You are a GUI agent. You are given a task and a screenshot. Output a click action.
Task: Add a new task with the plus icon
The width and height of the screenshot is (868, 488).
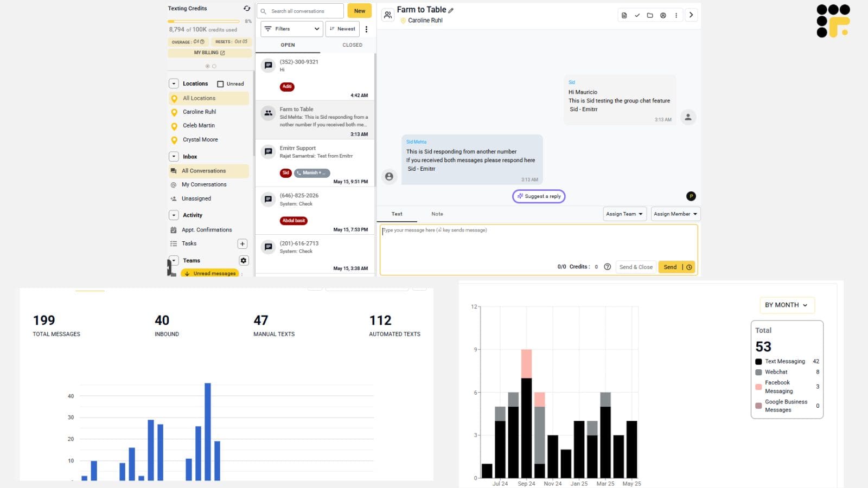tap(242, 243)
